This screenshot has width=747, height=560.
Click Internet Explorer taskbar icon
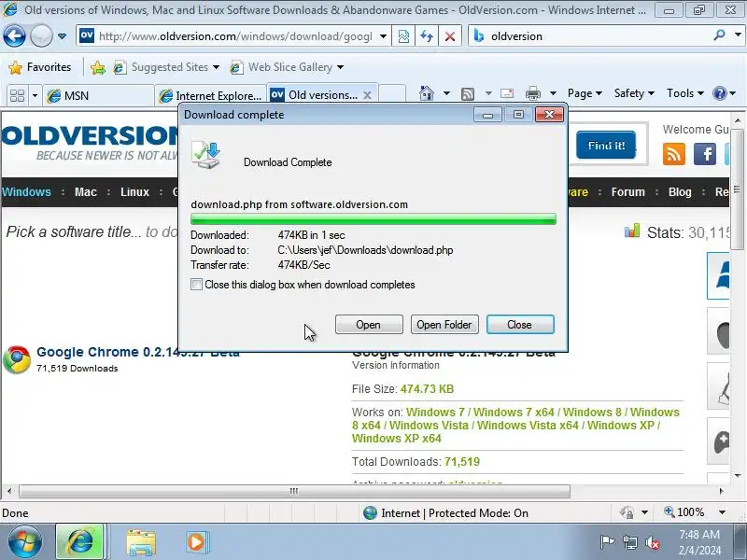point(79,542)
